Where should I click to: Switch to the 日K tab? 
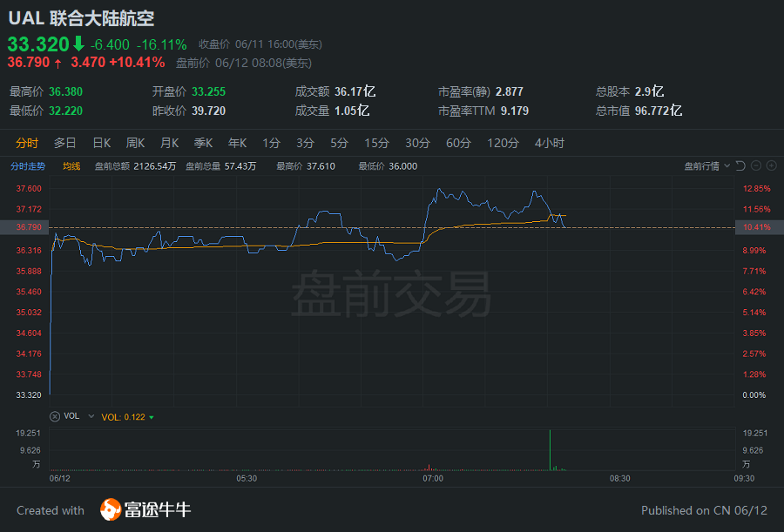click(102, 143)
